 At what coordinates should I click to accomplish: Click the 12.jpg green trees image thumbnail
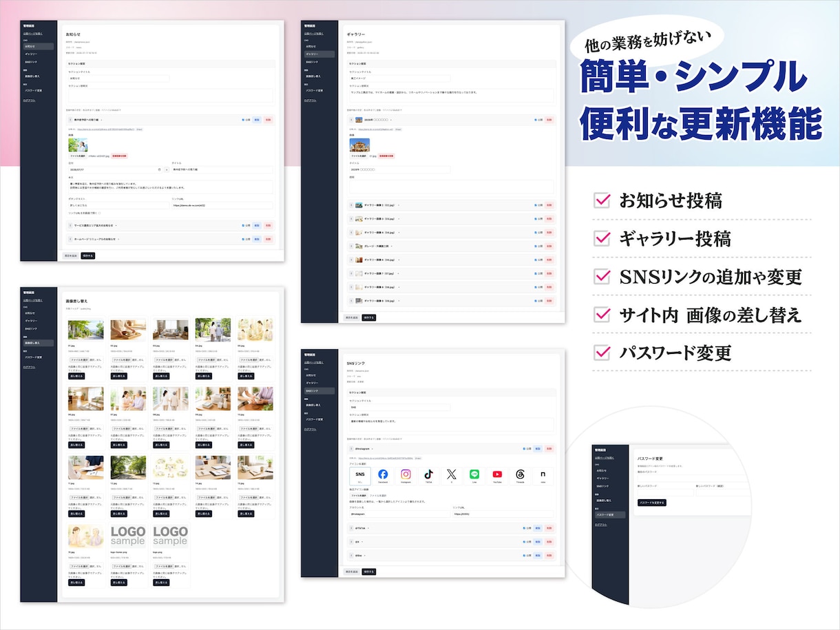point(128,468)
